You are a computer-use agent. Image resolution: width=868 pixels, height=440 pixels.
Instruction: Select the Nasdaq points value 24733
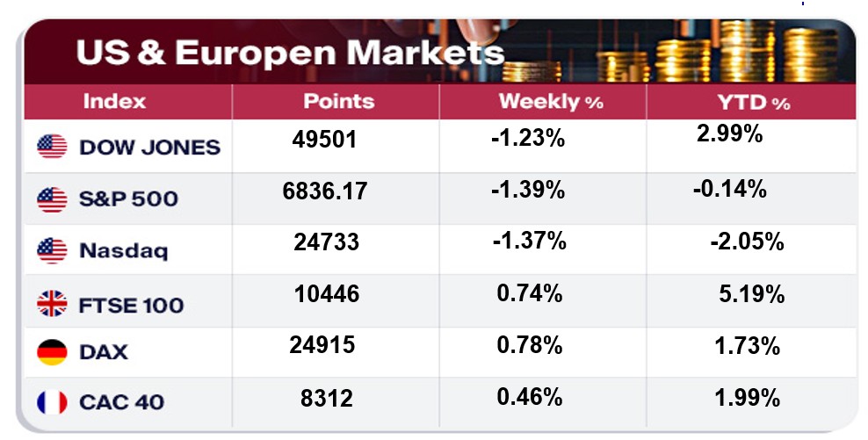[326, 242]
